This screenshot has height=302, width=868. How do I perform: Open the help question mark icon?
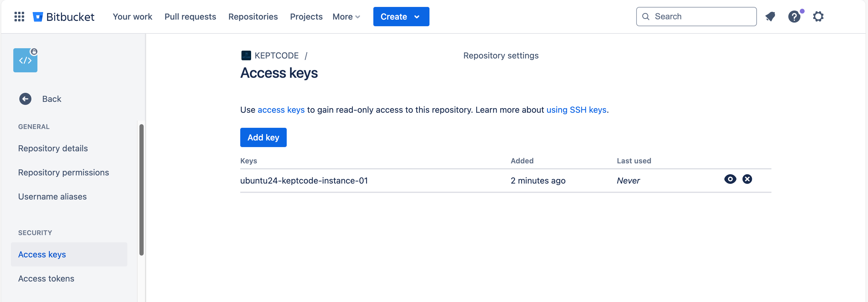coord(794,17)
